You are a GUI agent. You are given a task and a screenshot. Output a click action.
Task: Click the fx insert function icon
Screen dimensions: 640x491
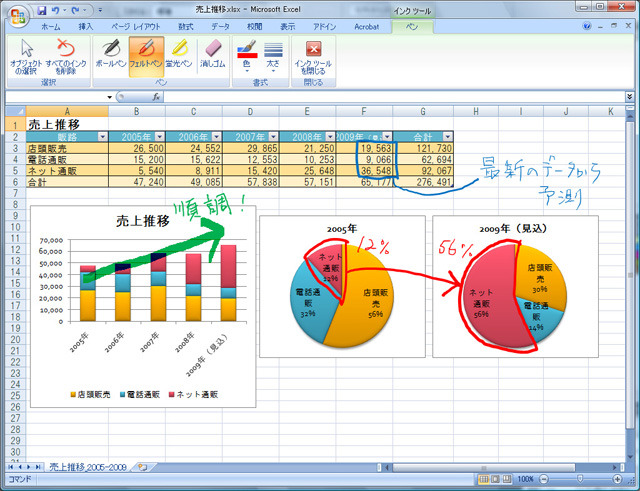[x=156, y=97]
